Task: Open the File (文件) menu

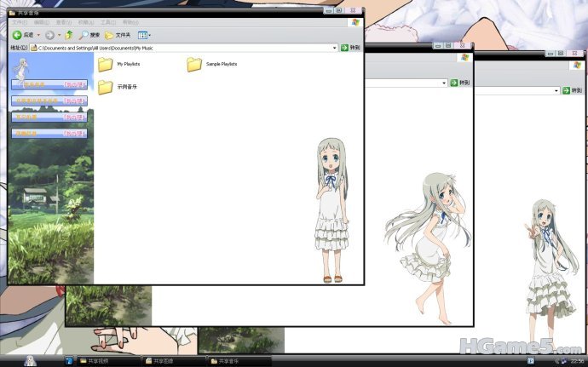Action: pos(19,22)
